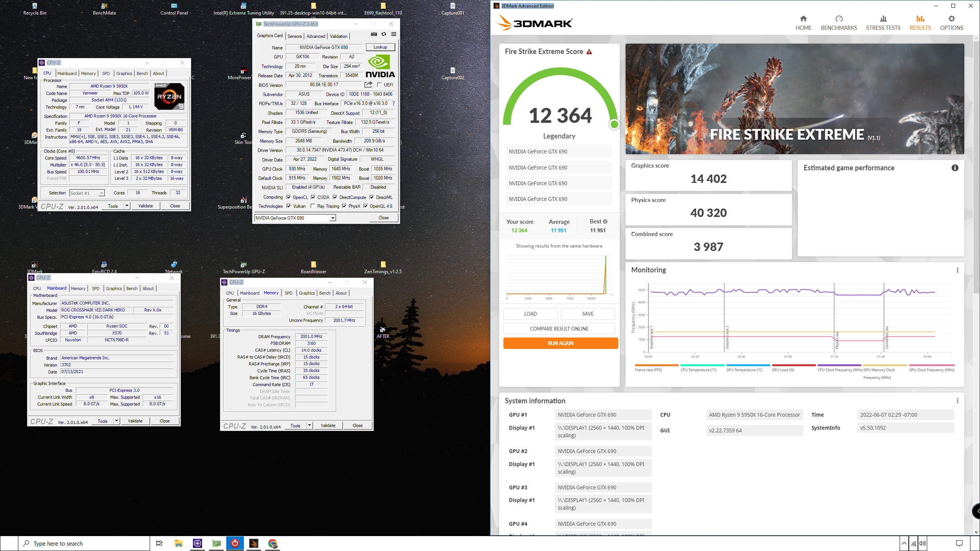This screenshot has width=980, height=551.
Task: Open 3DMark BENCHMARKS section
Action: coord(839,23)
